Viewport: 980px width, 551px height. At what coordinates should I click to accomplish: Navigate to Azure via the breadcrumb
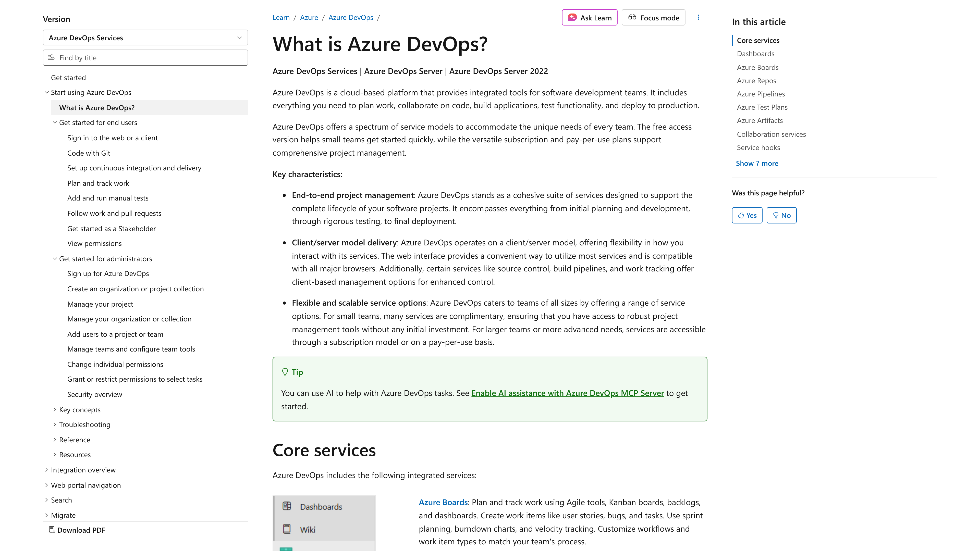309,17
